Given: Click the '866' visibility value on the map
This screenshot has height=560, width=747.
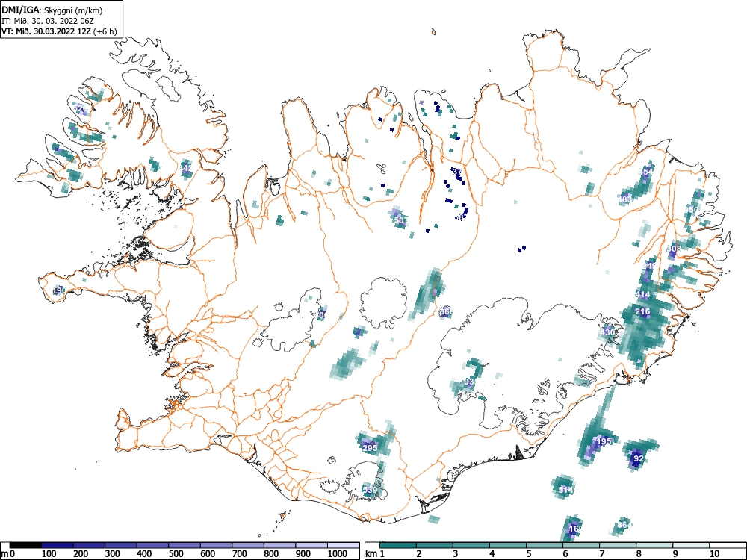Looking at the screenshot, I should tap(446, 312).
